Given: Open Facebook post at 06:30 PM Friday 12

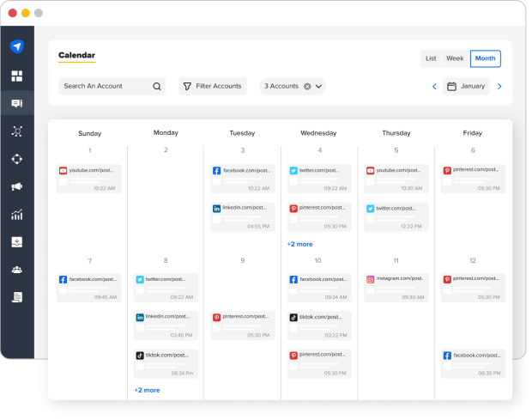Looking at the screenshot, I should (473, 363).
